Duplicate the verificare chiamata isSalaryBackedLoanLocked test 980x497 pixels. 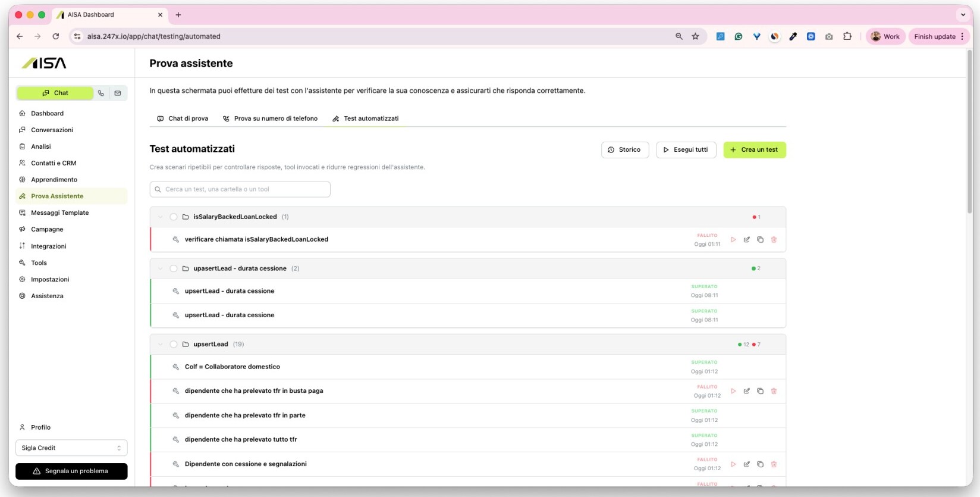point(760,240)
